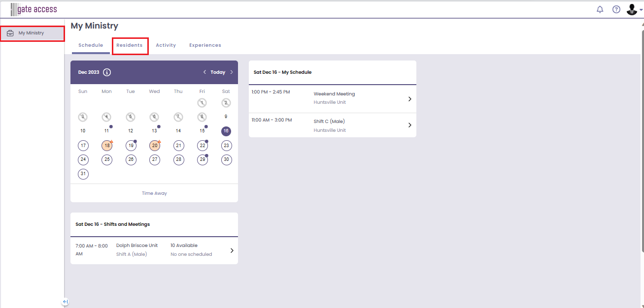Click Huntsville Unit under Weekend Meeting
This screenshot has height=308, width=644.
click(x=330, y=102)
